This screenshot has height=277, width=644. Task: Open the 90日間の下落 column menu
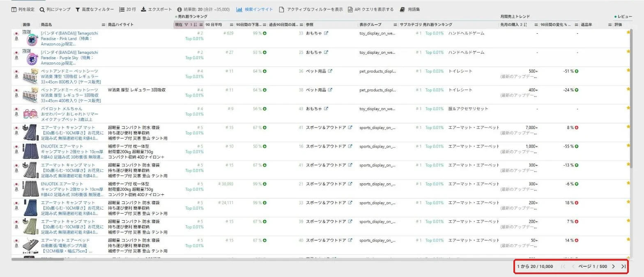coord(264,25)
